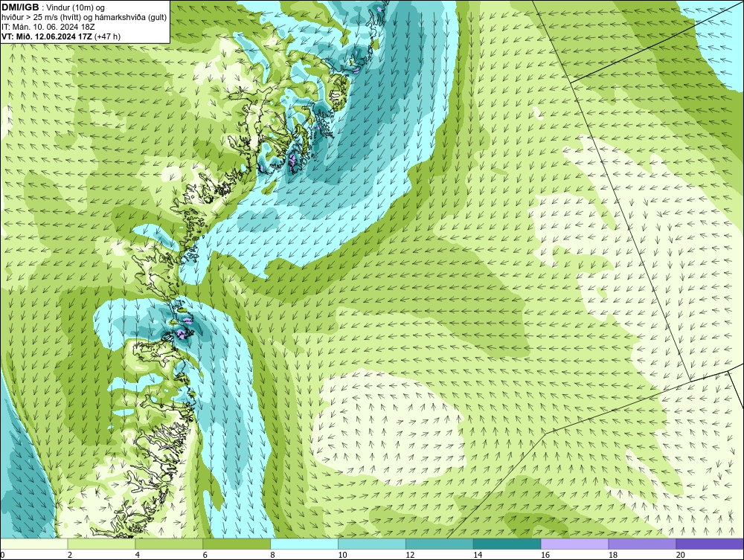
Task: Click the 'IT: Mán. 10. 06. 2024 18Z' line
Action: coord(48,27)
